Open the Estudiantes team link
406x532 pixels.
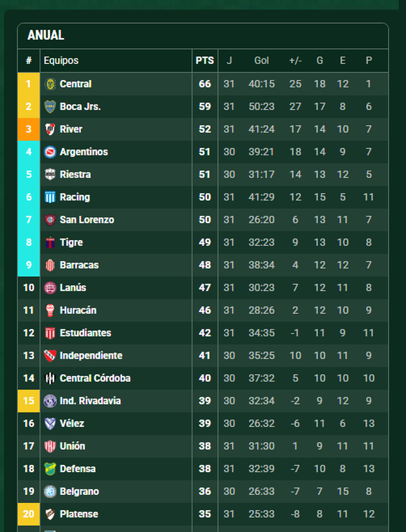[85, 333]
